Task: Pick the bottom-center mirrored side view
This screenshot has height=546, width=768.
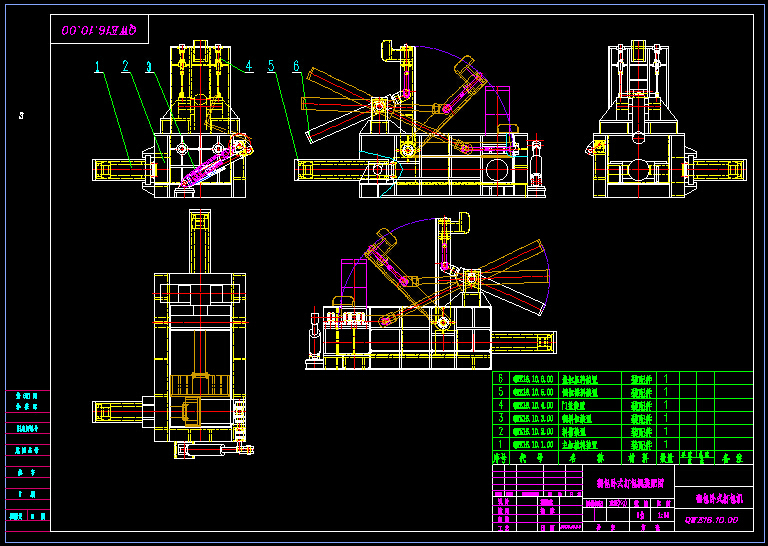Action: (431, 291)
